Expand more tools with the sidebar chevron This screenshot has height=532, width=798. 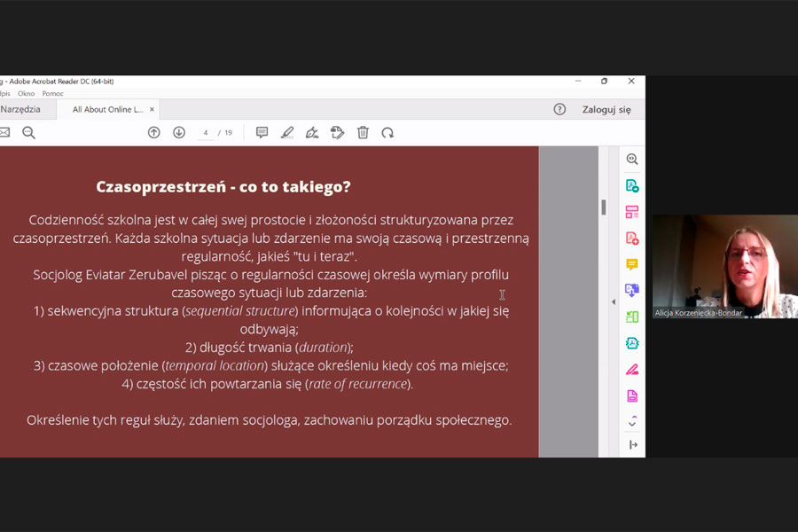click(x=632, y=423)
